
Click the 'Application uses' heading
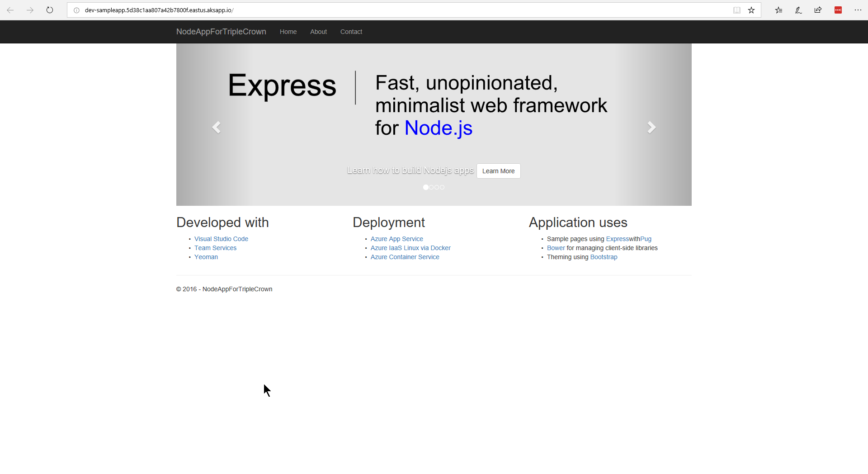578,223
